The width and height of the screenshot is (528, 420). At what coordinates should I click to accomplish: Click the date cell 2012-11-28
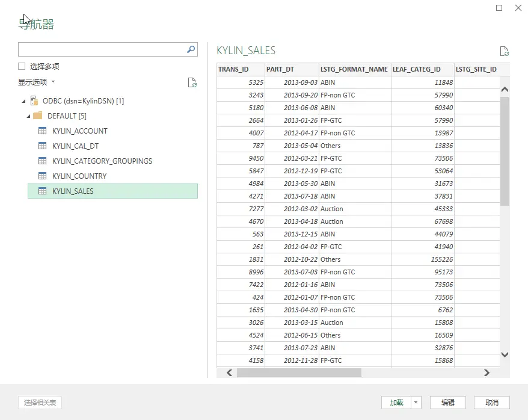292,360
